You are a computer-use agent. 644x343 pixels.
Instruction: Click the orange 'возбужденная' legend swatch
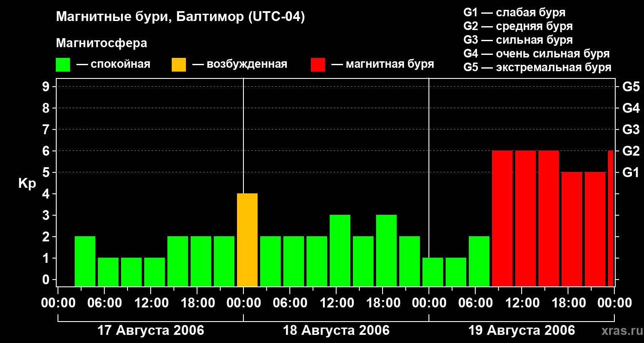click(179, 65)
